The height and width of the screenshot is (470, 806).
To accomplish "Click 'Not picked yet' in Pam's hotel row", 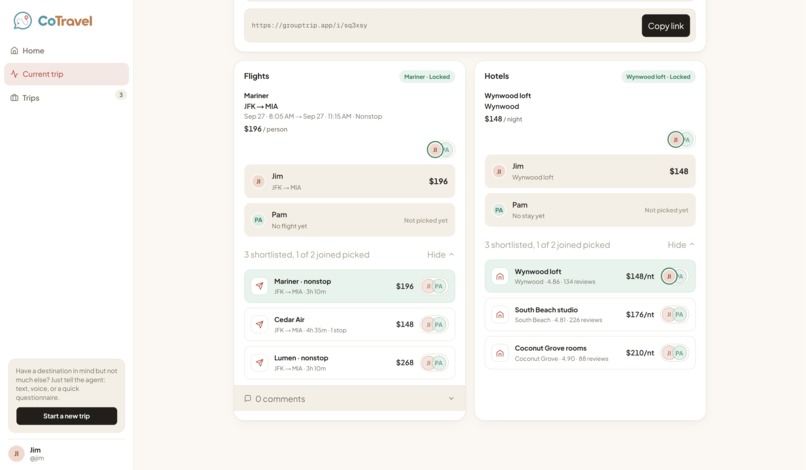I will (666, 210).
